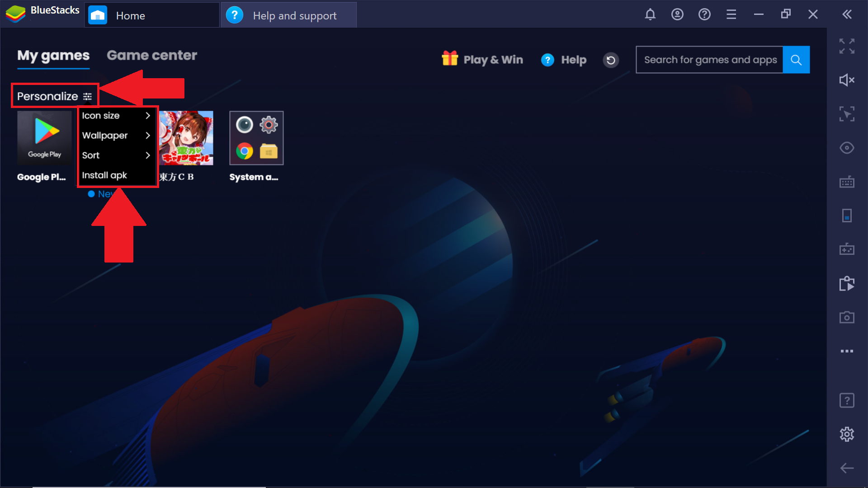Toggle eye icon in sidebar
This screenshot has height=488, width=868.
point(847,148)
